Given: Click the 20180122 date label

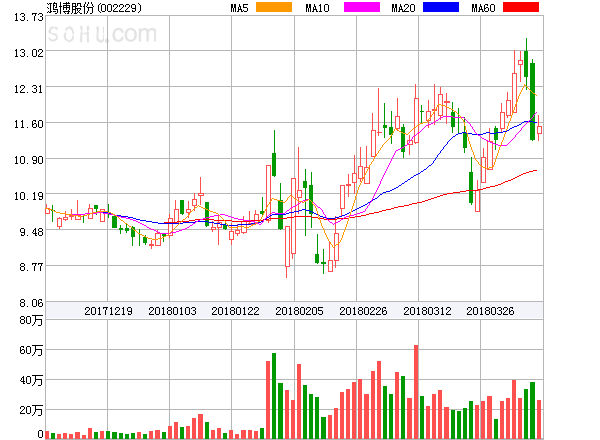Looking at the screenshot, I should coord(235,311).
